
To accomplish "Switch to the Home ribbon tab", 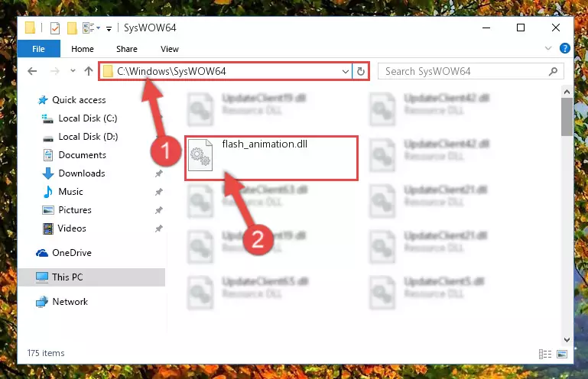I will point(83,49).
